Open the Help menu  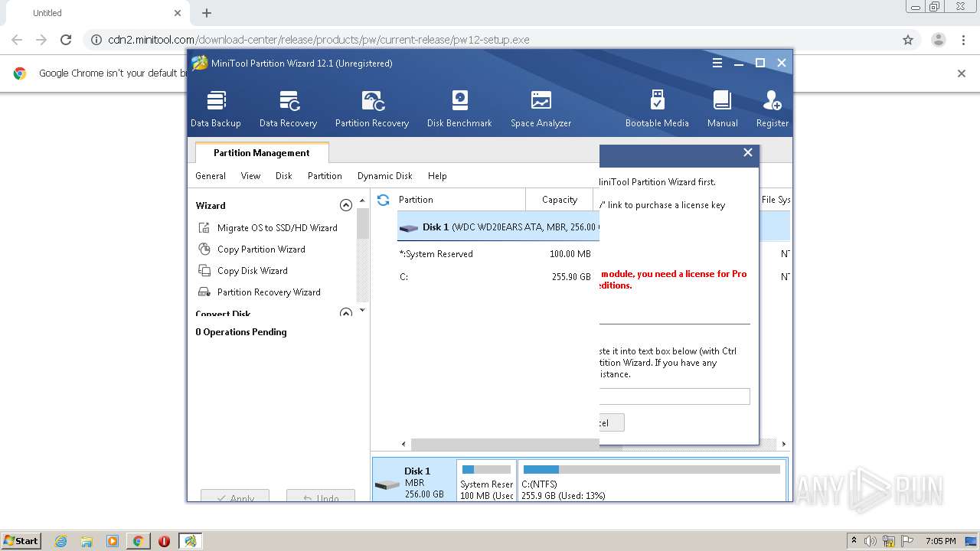pos(437,176)
